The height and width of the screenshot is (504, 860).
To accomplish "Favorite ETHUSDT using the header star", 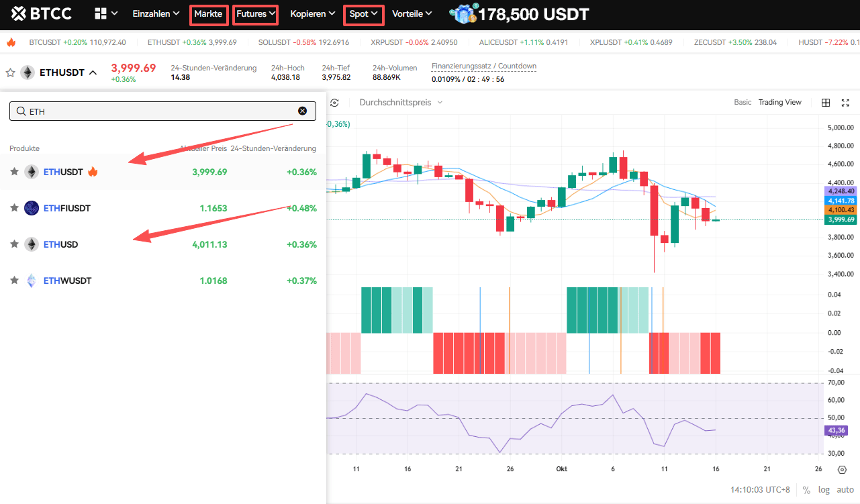I will pyautogui.click(x=10, y=72).
